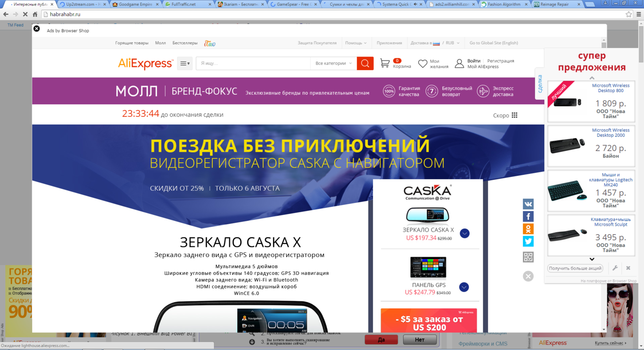Go to Global Site (English)
The height and width of the screenshot is (350, 644).
click(x=494, y=43)
